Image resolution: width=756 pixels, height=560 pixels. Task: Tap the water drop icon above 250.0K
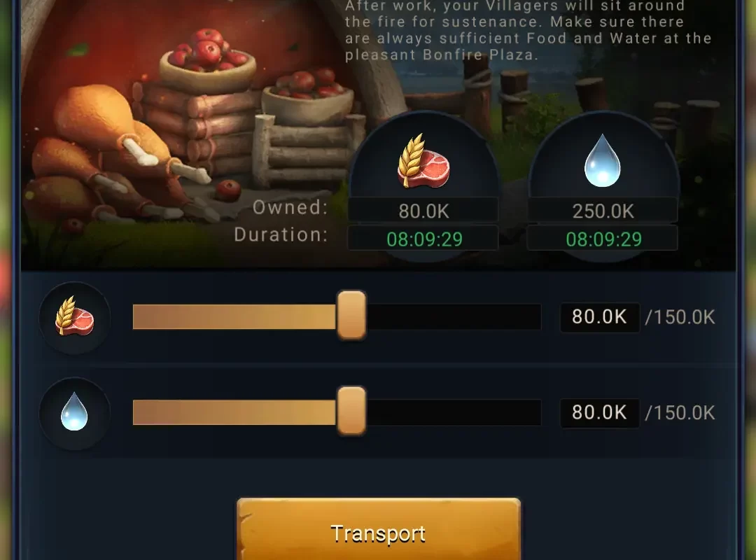[x=602, y=160]
